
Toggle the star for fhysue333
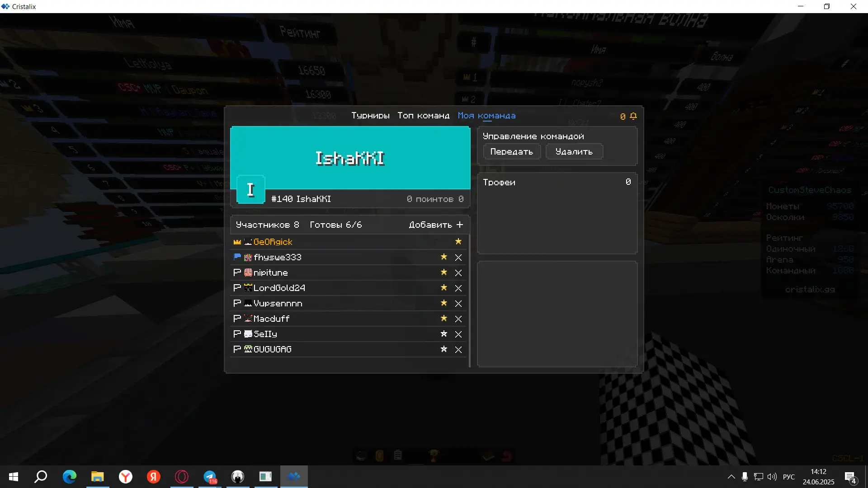click(444, 257)
